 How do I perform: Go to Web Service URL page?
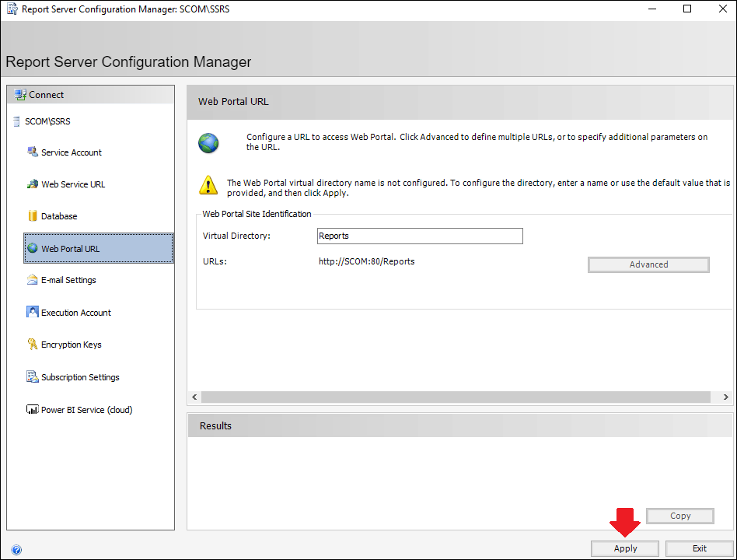tap(73, 184)
